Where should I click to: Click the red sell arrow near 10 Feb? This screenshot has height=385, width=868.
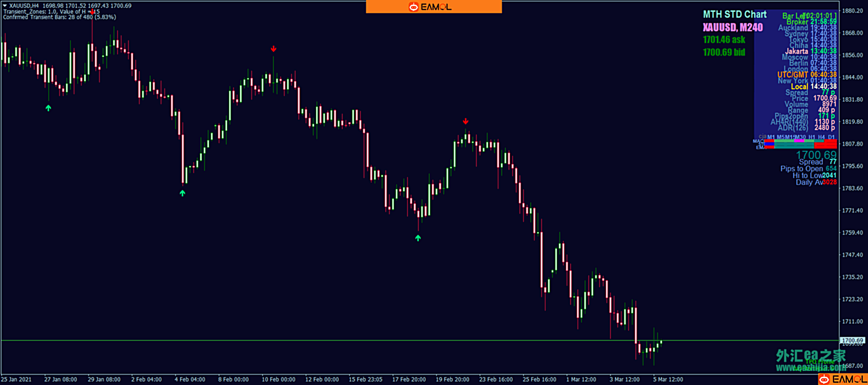[274, 49]
